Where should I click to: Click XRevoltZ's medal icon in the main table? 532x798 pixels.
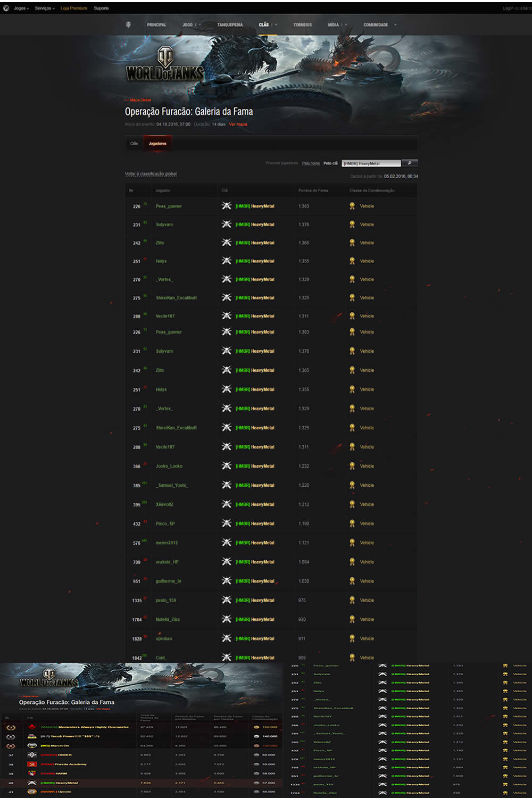tap(352, 504)
